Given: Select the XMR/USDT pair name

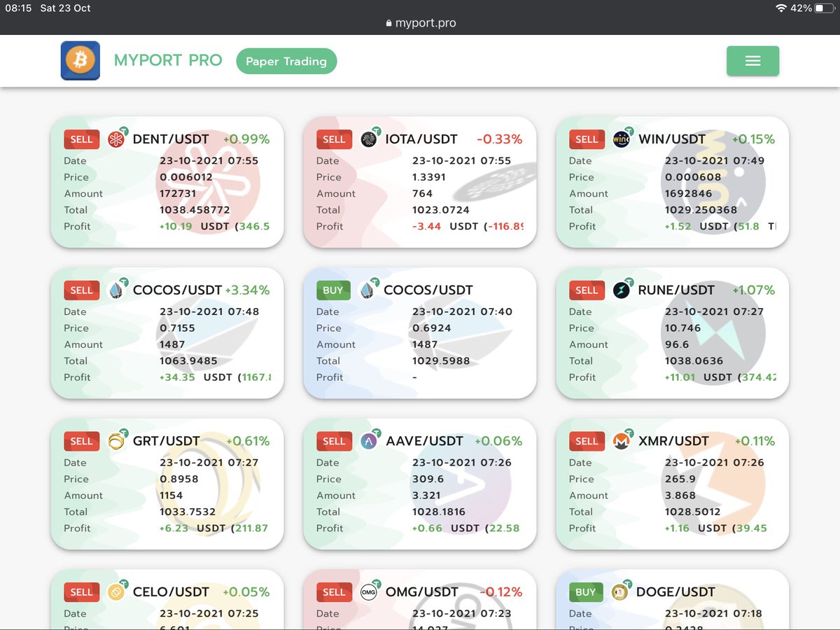Looking at the screenshot, I should (x=673, y=441).
